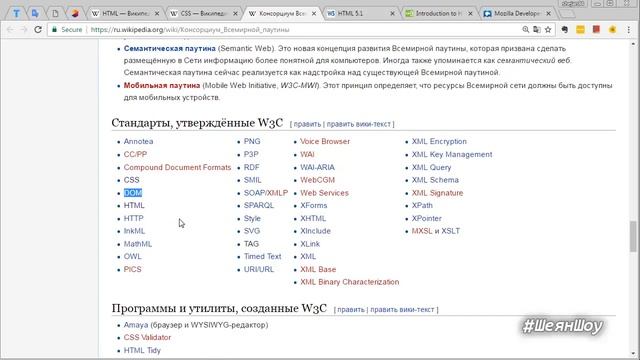Click the zoom magnifier icon in address bar

point(526,29)
